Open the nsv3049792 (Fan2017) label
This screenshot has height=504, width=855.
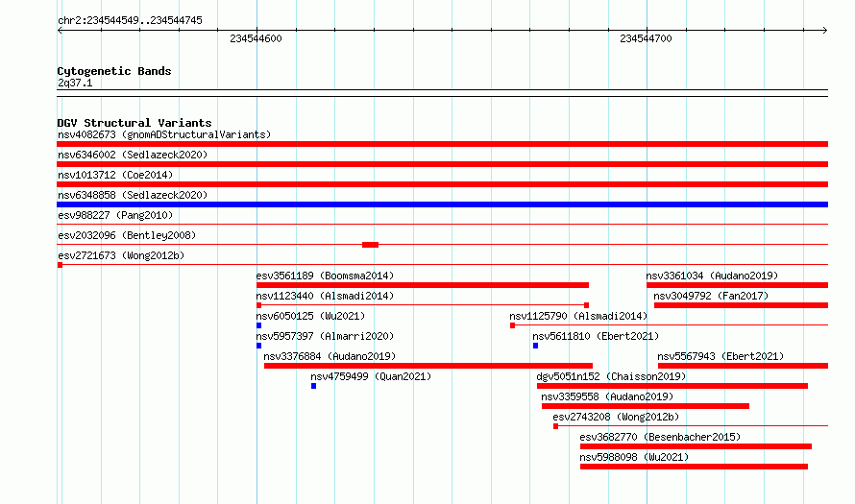coord(711,296)
